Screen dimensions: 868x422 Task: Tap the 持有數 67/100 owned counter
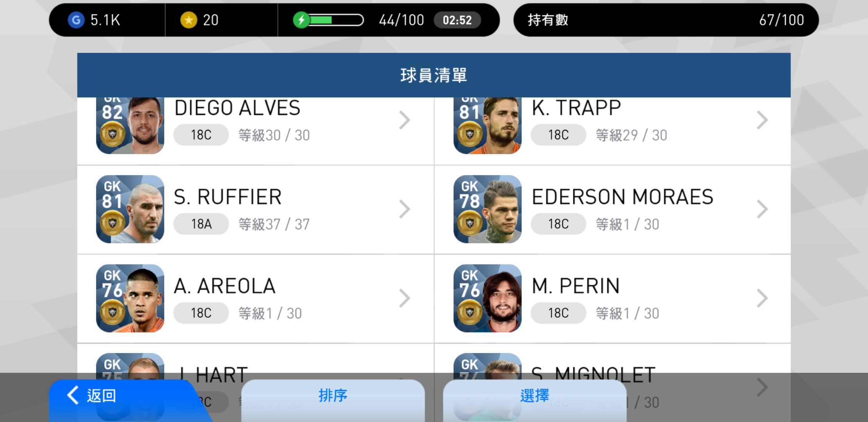[666, 20]
